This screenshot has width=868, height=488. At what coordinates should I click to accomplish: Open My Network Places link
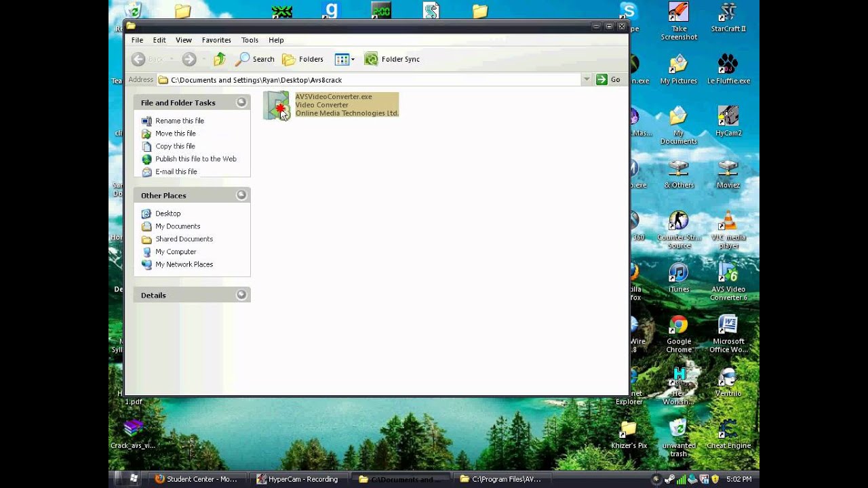tap(184, 264)
